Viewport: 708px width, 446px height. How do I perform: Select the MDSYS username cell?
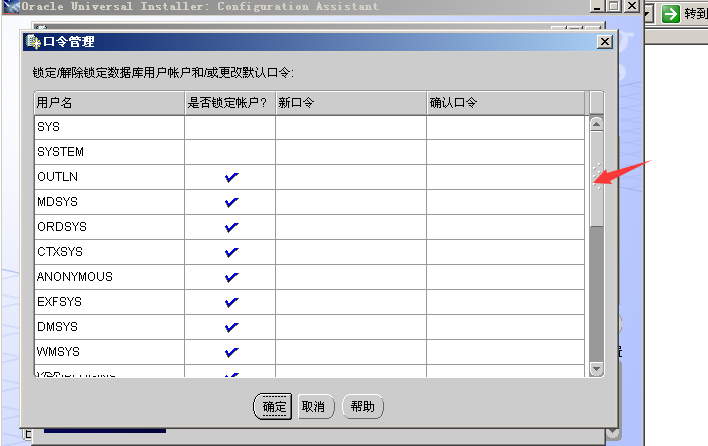click(109, 202)
